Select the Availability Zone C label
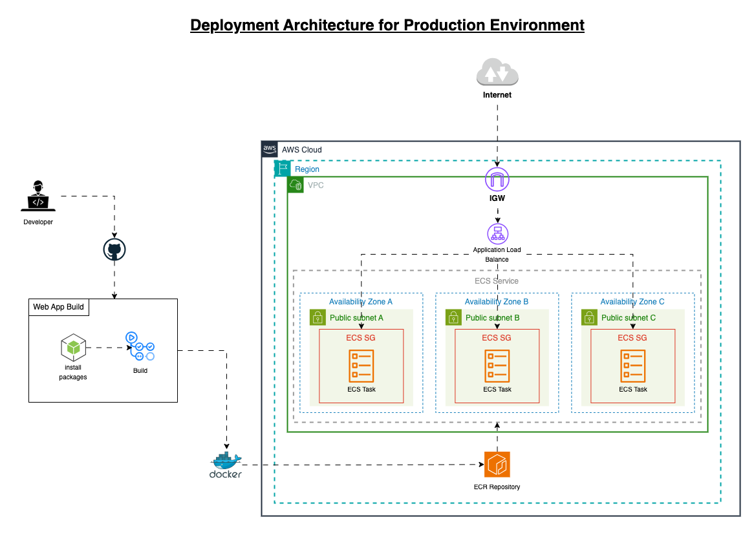The height and width of the screenshot is (537, 756). coord(632,302)
